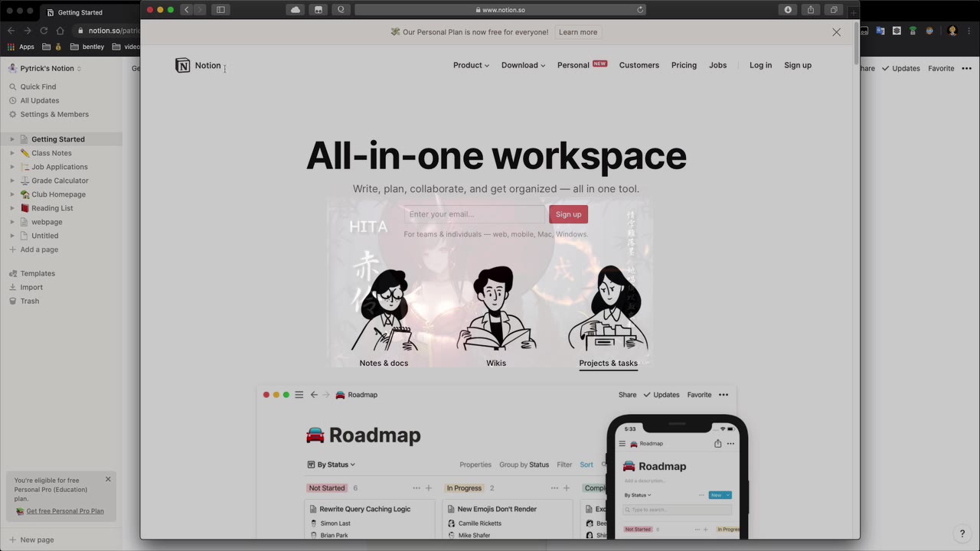Click Chrome's reload button
Viewport: 980px width, 551px height.
coord(44,31)
